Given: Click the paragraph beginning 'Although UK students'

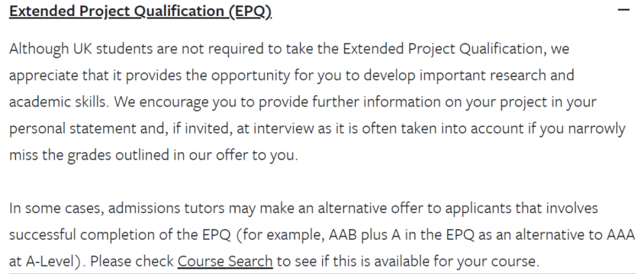Looking at the screenshot, I should tap(317, 102).
